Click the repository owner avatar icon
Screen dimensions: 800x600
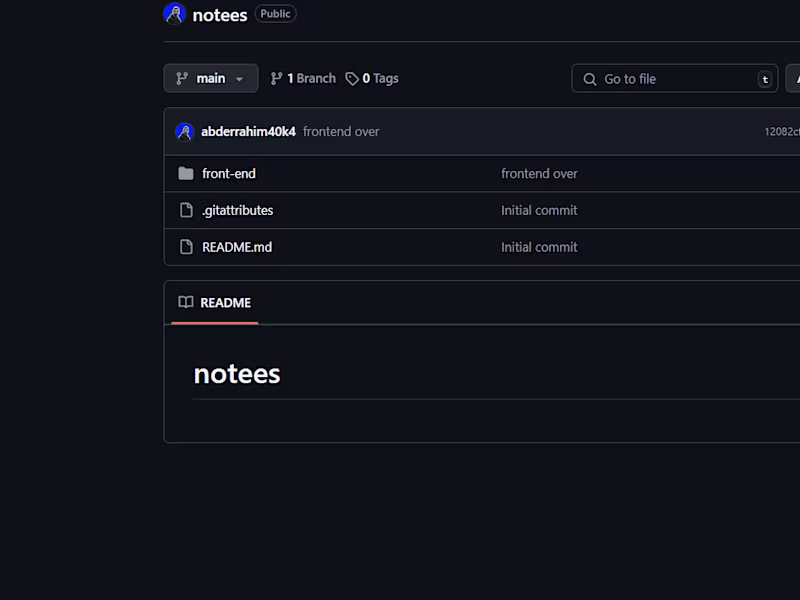coord(174,13)
